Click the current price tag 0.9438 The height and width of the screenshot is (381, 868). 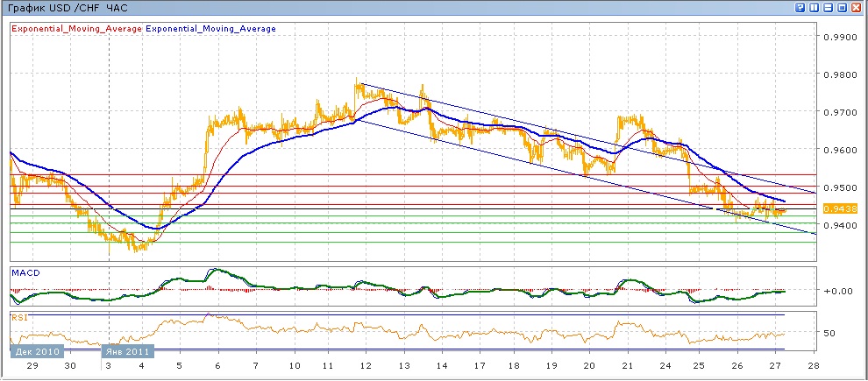[x=838, y=208]
